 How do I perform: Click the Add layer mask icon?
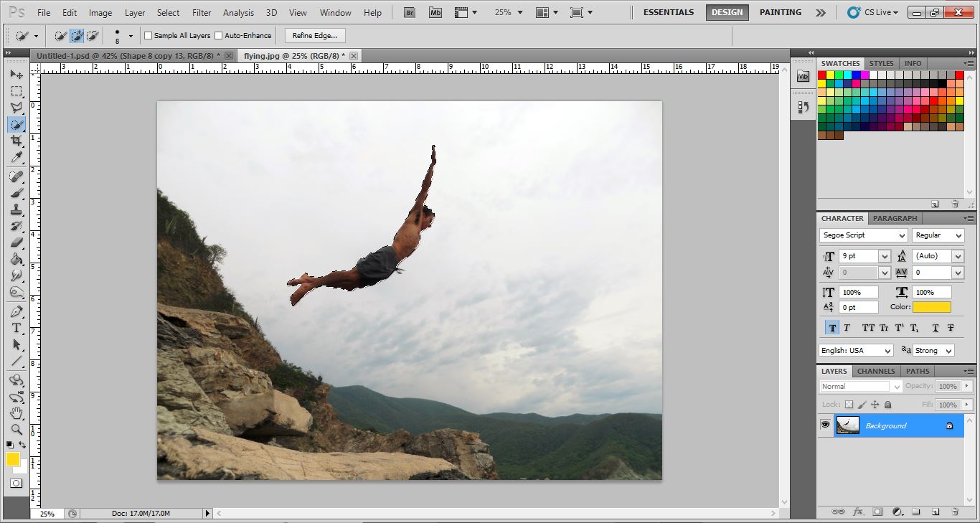click(x=877, y=512)
